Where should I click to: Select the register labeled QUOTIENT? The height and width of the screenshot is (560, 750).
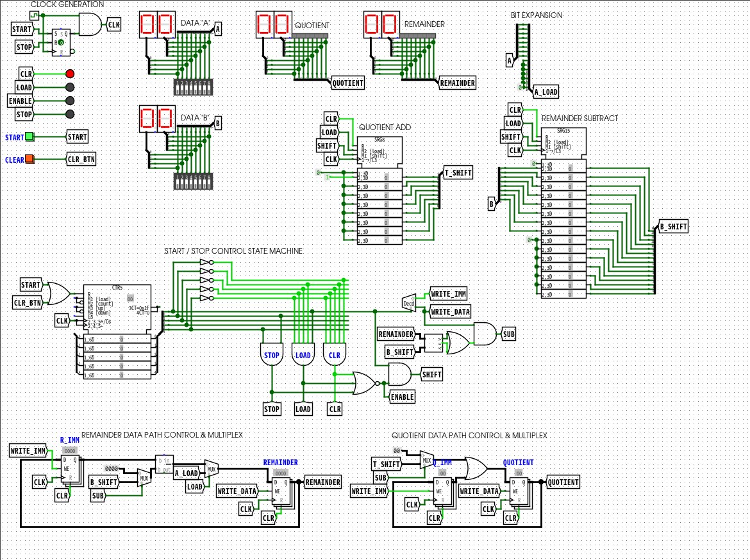[519, 490]
